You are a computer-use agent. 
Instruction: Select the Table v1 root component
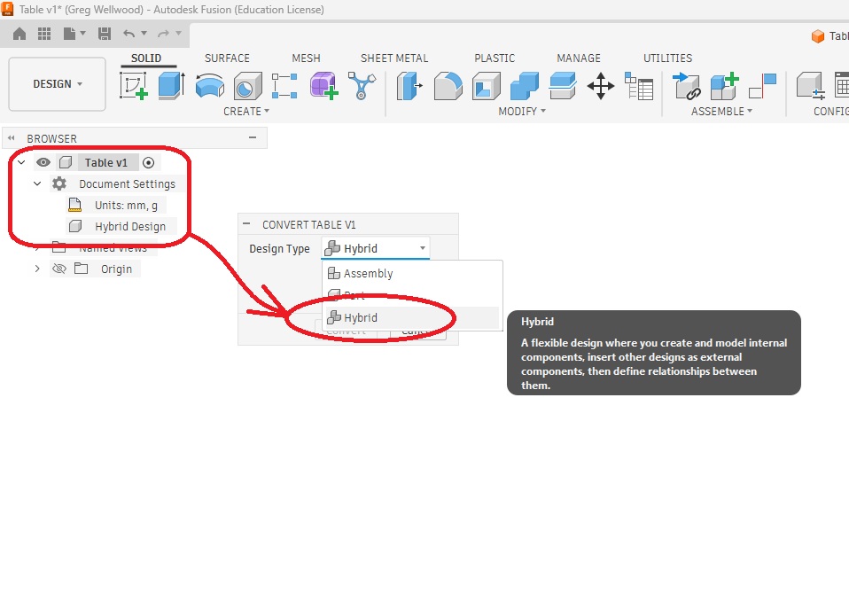click(106, 162)
